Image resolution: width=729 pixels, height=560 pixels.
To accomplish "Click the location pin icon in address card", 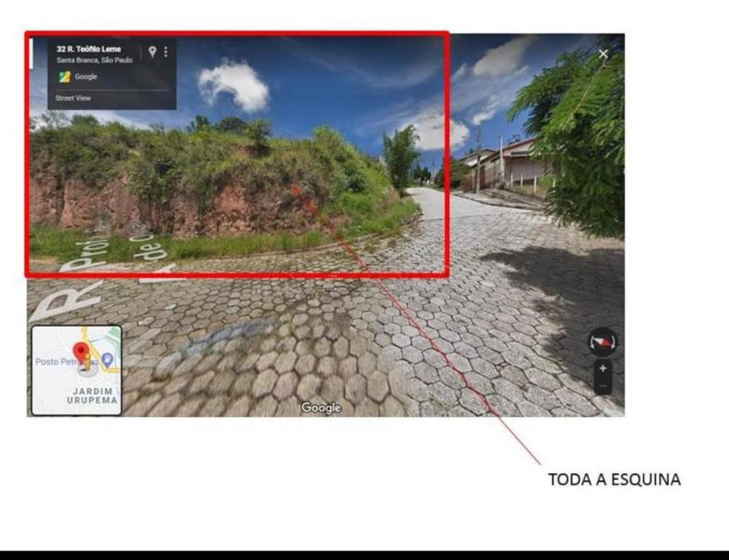I will 152,52.
